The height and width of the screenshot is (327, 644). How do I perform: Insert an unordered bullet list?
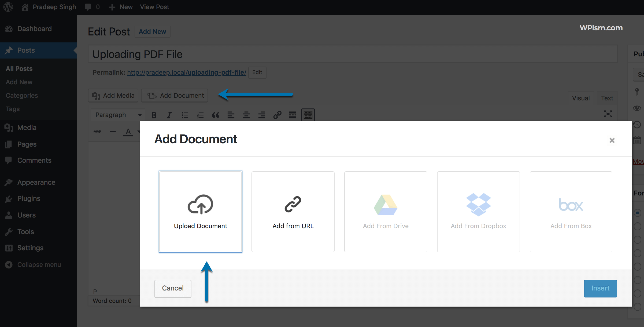coord(185,115)
